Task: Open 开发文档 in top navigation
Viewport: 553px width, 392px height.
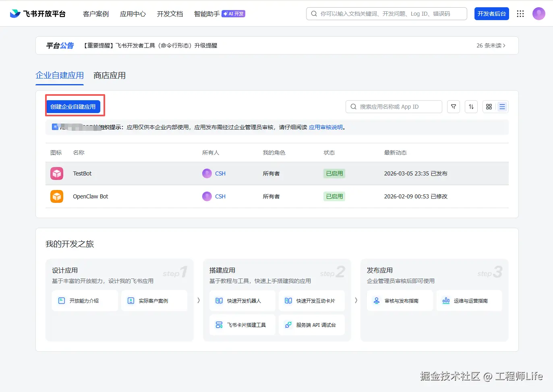Action: coord(170,14)
